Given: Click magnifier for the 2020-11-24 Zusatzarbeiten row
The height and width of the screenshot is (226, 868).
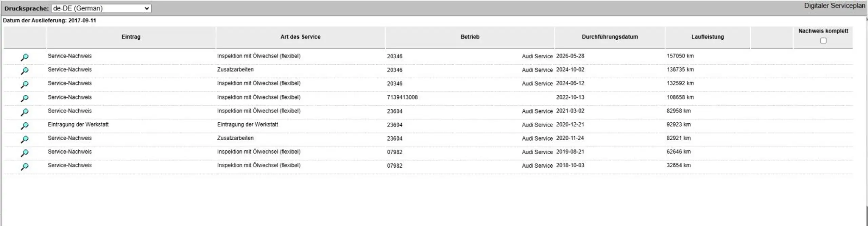Looking at the screenshot, I should click(24, 139).
